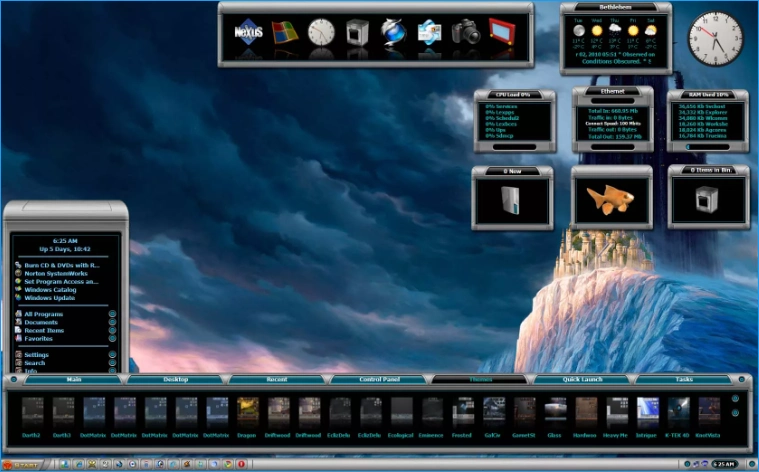Click the RAM Used meter bar
The height and width of the screenshot is (472, 759).
[708, 147]
